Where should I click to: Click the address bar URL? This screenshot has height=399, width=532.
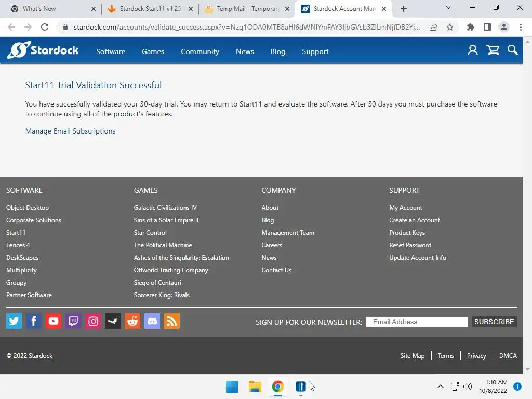[247, 27]
